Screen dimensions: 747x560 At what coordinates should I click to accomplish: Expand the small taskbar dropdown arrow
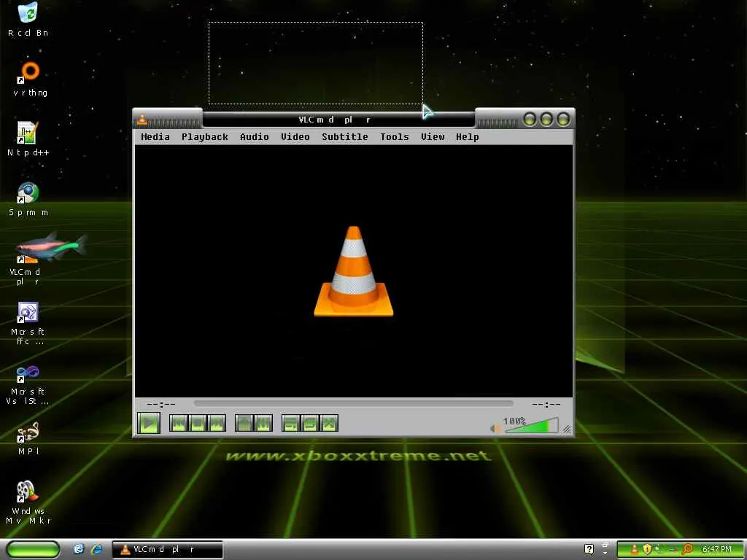point(605,554)
